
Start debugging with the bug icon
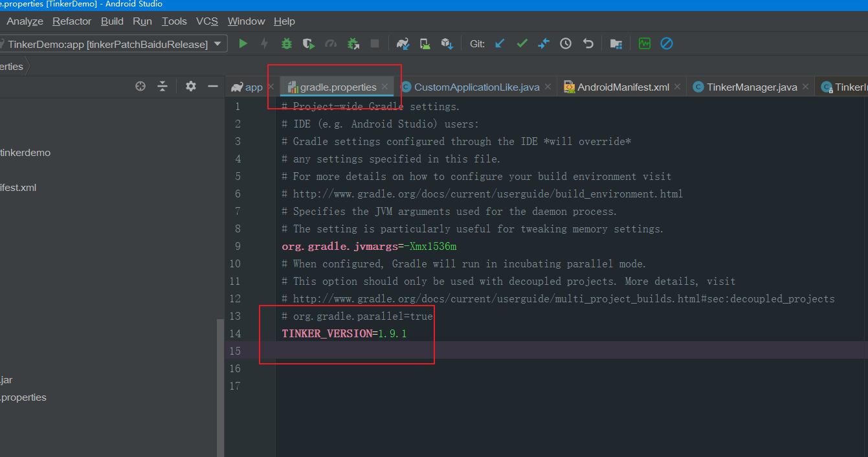pyautogui.click(x=286, y=44)
